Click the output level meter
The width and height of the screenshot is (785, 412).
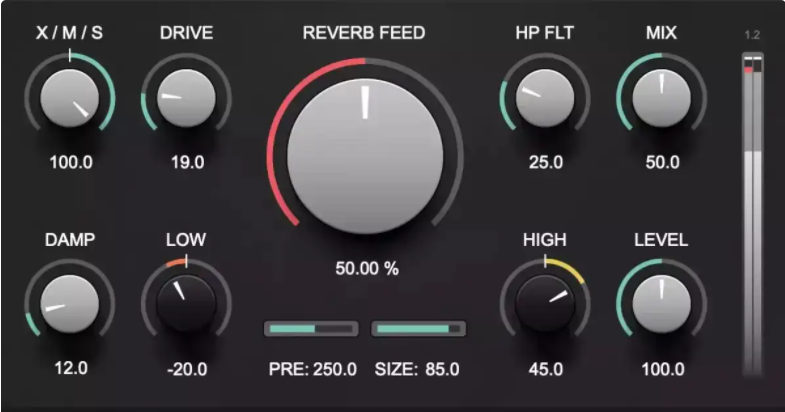(752, 215)
